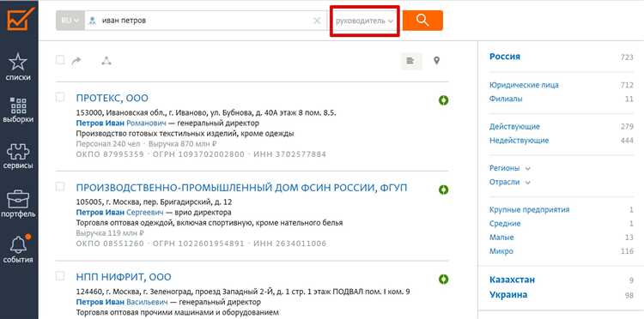Click green status icon for НПП НИФРИТ
Image resolution: width=644 pixels, height=319 pixels.
443,279
